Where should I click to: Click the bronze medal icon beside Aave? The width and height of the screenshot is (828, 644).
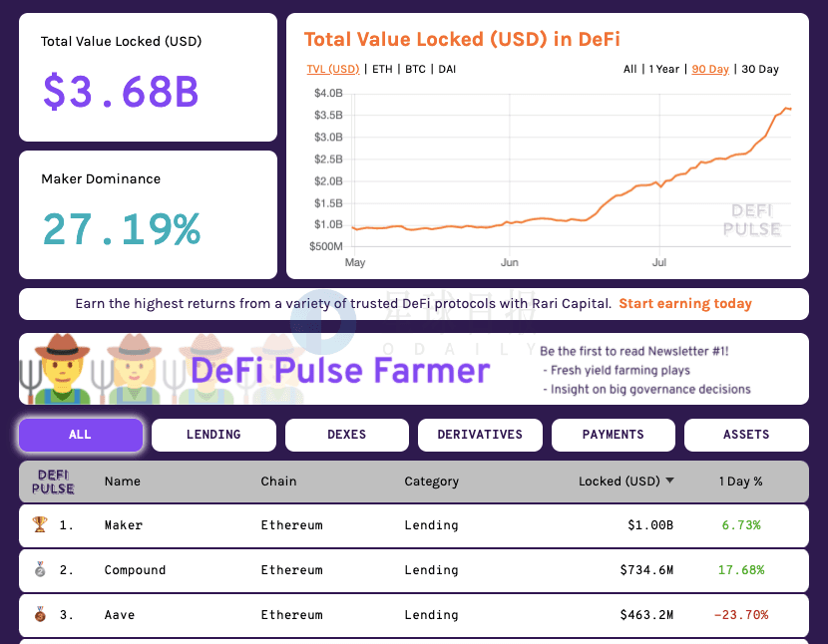(40, 614)
